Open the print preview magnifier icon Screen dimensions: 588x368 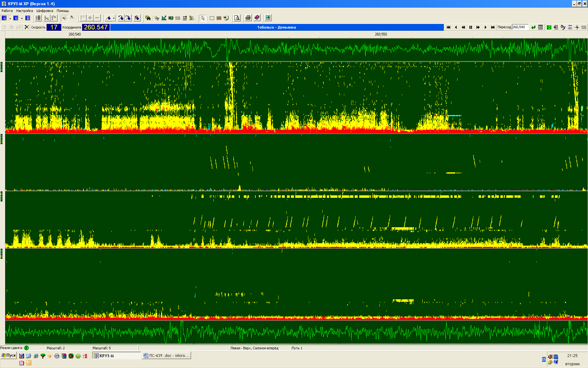(x=237, y=18)
